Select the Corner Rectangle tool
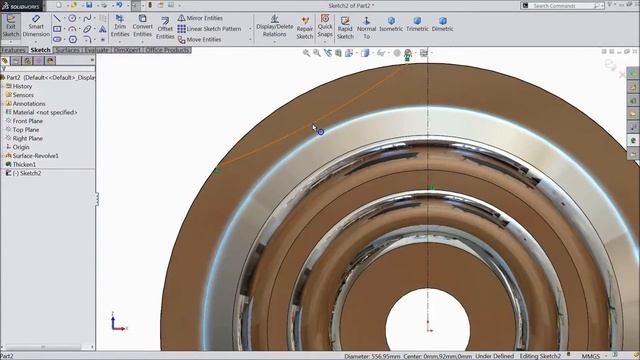This screenshot has height=360, width=640. 57,29
